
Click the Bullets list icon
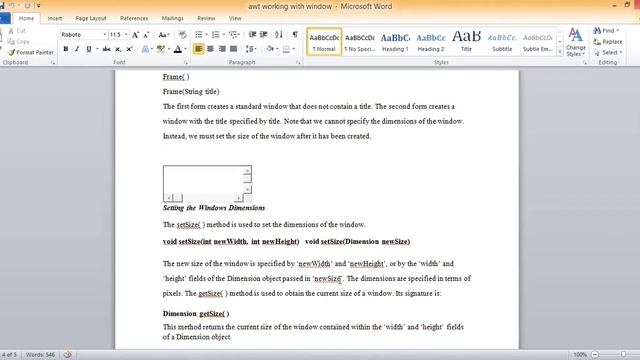point(199,35)
